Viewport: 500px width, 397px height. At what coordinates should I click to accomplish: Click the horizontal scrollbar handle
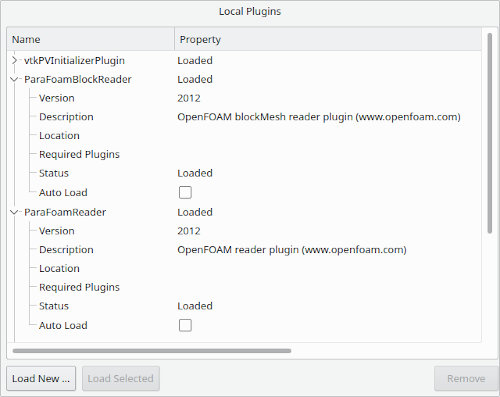pos(152,351)
